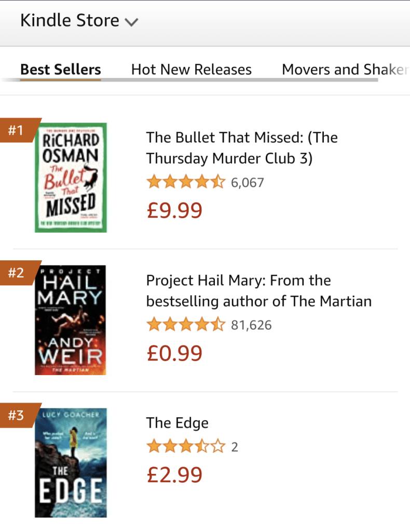410x532 pixels.
Task: Click star rating for Project Hail Mary
Action: coord(186,325)
